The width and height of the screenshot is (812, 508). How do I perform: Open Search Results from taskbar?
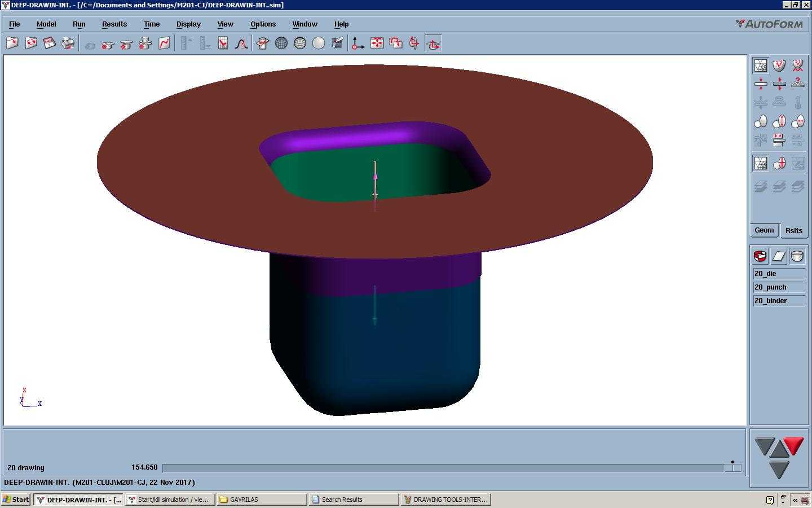click(354, 500)
